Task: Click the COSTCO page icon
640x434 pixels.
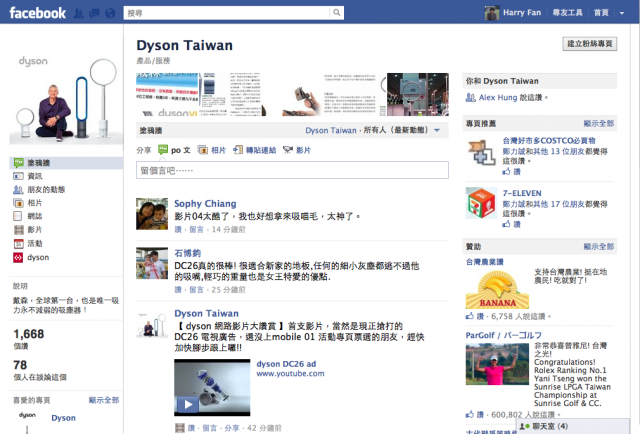Action: tap(482, 152)
